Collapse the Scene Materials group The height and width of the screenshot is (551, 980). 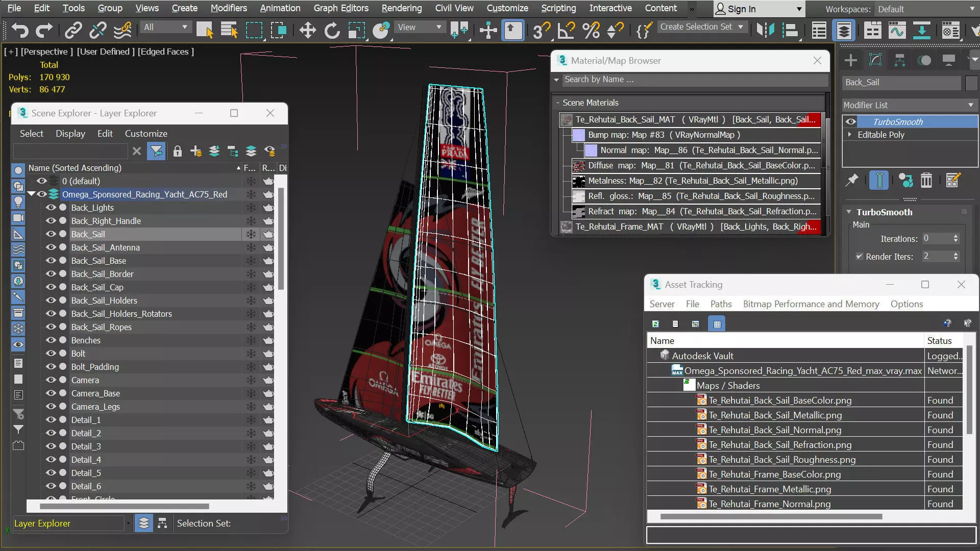tap(558, 103)
